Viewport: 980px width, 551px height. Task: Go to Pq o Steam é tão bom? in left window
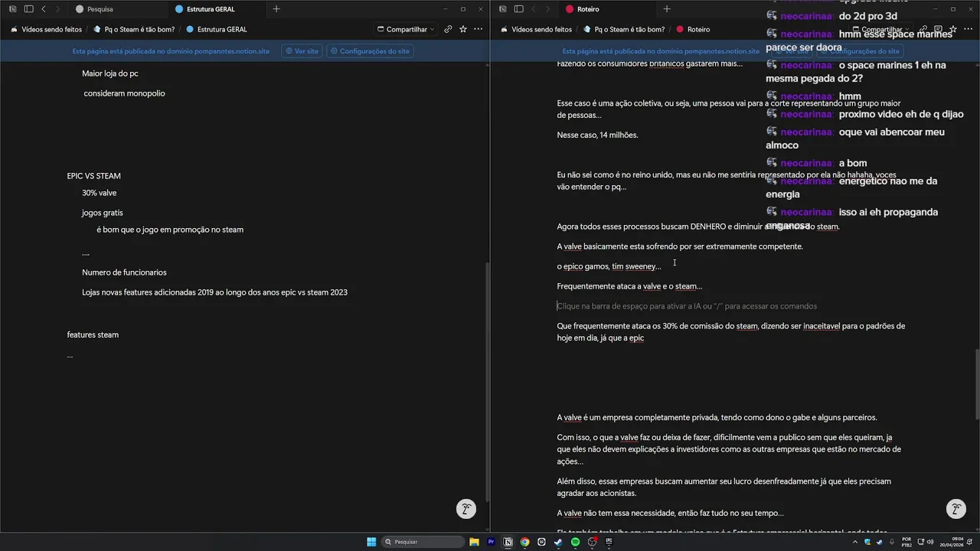click(x=134, y=29)
